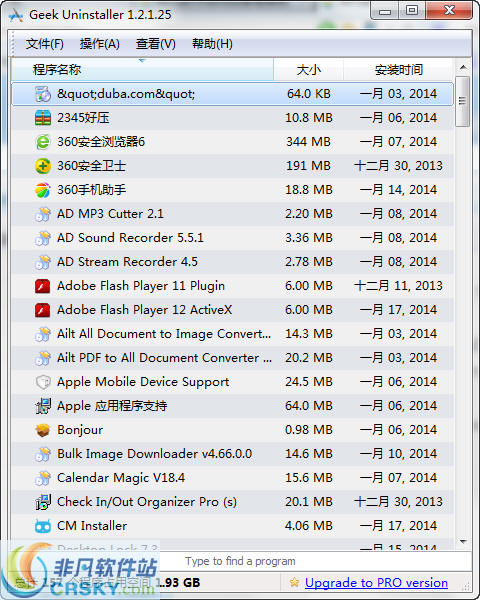Select the Adobe Flash Player 12 ActiveX name
The width and height of the screenshot is (480, 600).
coord(144,310)
